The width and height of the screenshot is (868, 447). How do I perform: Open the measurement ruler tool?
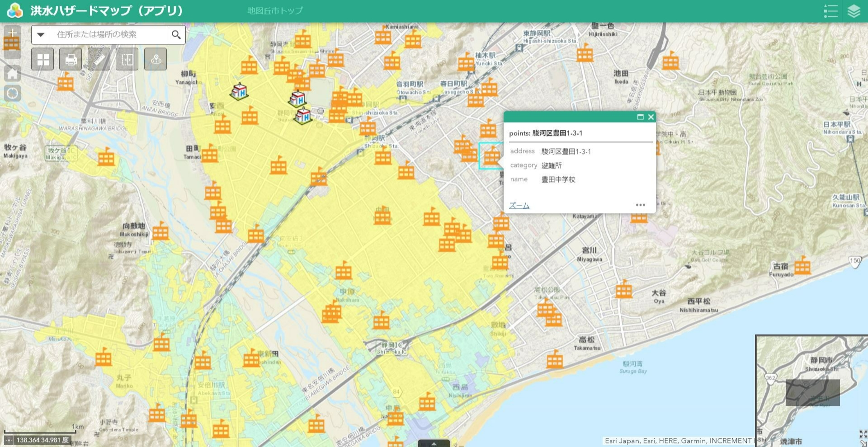99,59
